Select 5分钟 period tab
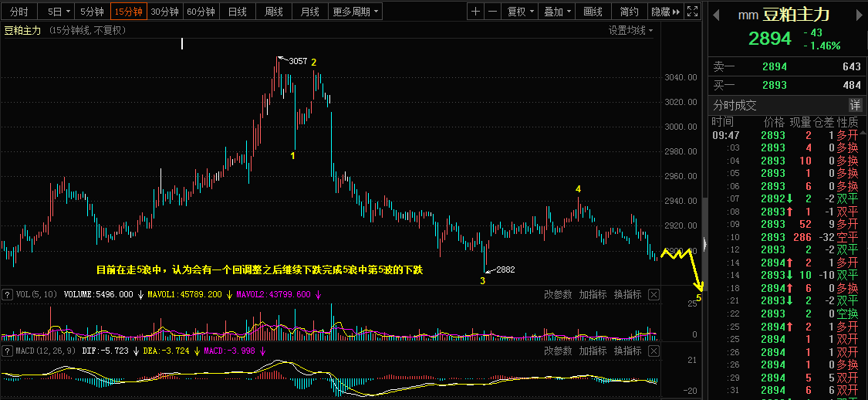The image size is (868, 400). (x=92, y=11)
